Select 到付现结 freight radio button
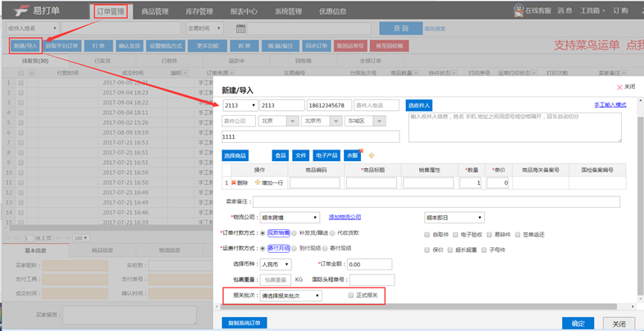The height and width of the screenshot is (331, 644). coord(294,248)
